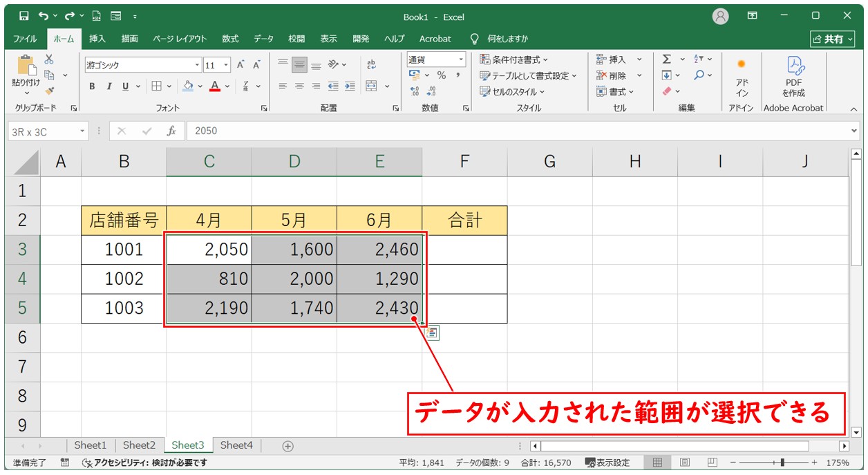Viewport: 868px width, 475px height.
Task: Open the 挿入 ribbon tab
Action: [x=97, y=39]
